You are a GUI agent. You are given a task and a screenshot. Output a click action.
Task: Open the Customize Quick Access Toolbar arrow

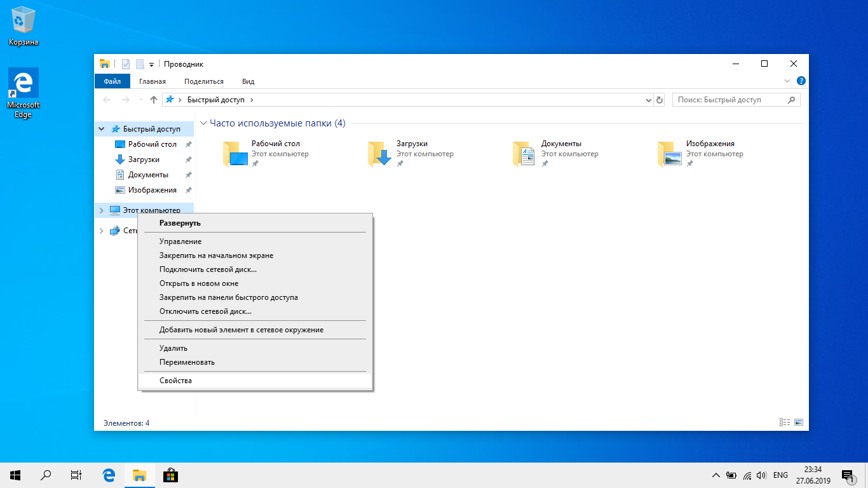pyautogui.click(x=151, y=64)
